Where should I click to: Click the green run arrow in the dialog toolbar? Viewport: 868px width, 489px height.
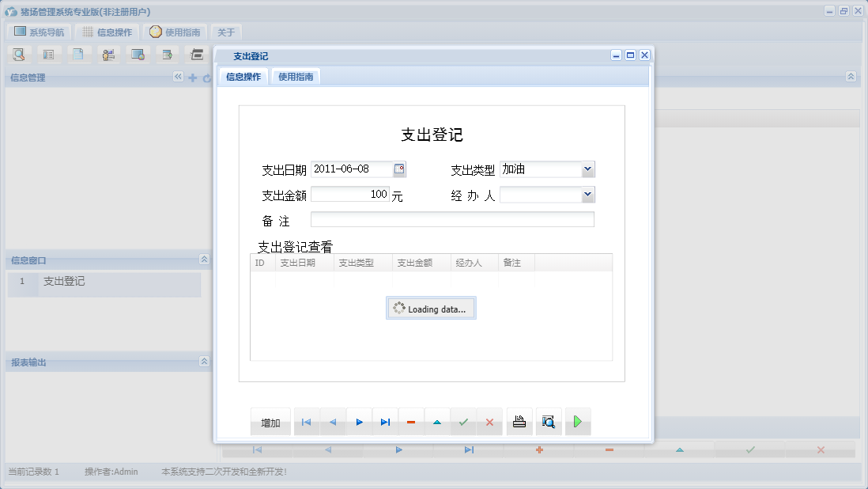point(577,422)
